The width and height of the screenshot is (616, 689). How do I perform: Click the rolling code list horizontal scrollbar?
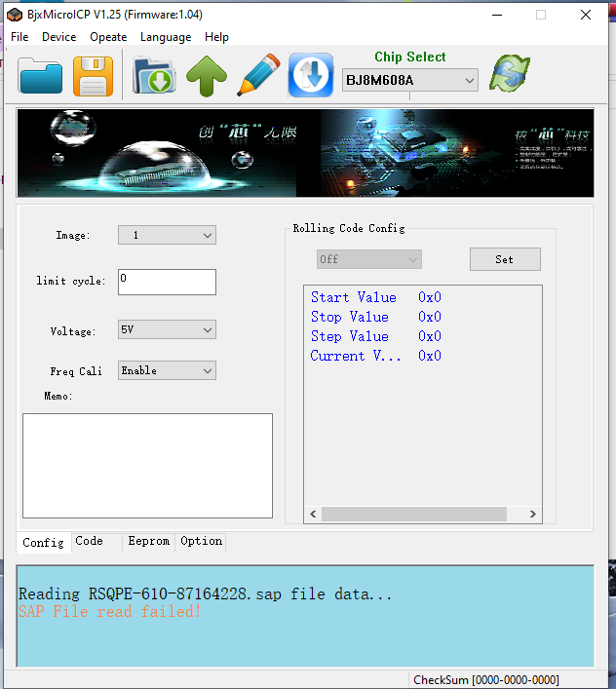point(422,514)
